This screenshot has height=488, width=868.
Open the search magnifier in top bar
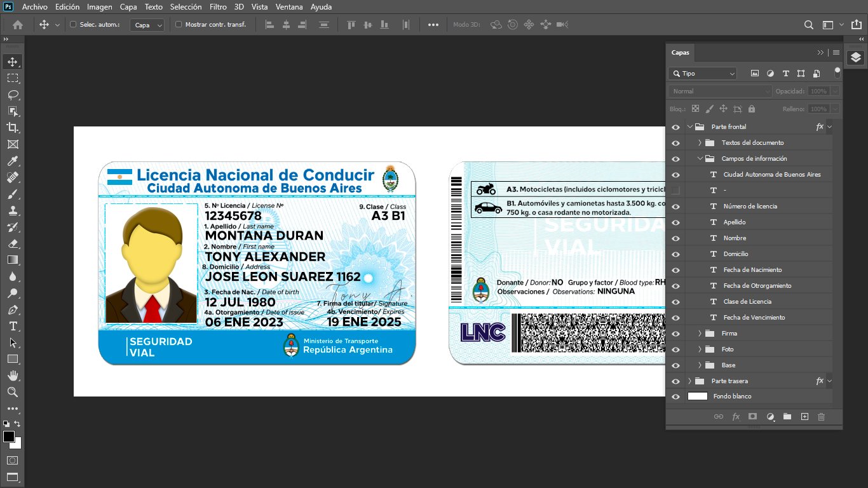tap(809, 25)
